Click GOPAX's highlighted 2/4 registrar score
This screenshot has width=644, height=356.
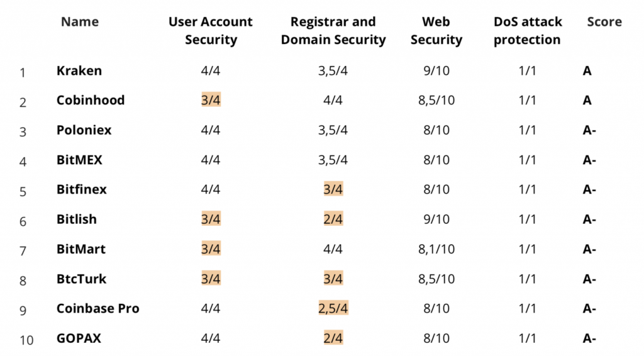pyautogui.click(x=333, y=338)
